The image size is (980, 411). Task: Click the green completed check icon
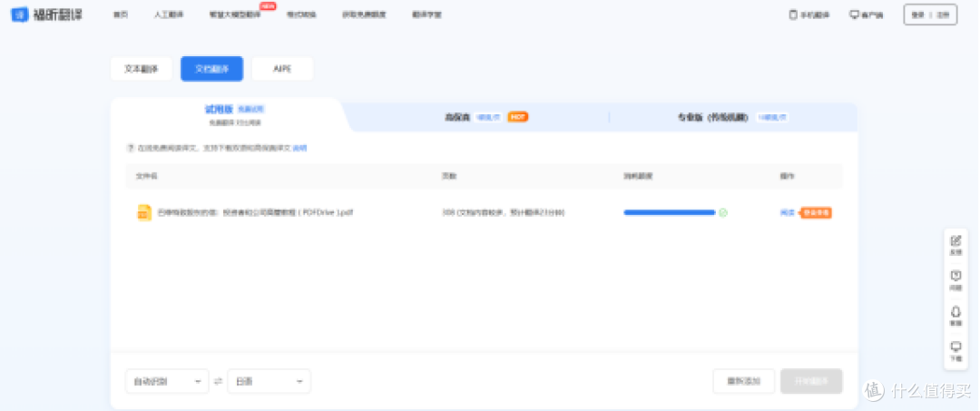723,212
